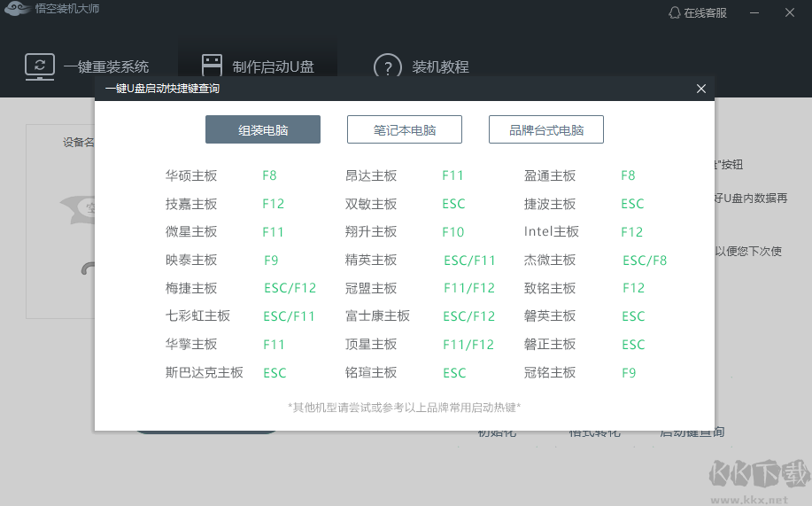This screenshot has width=812, height=506.
Task: Open the 在线客服 online support link
Action: coord(698,13)
